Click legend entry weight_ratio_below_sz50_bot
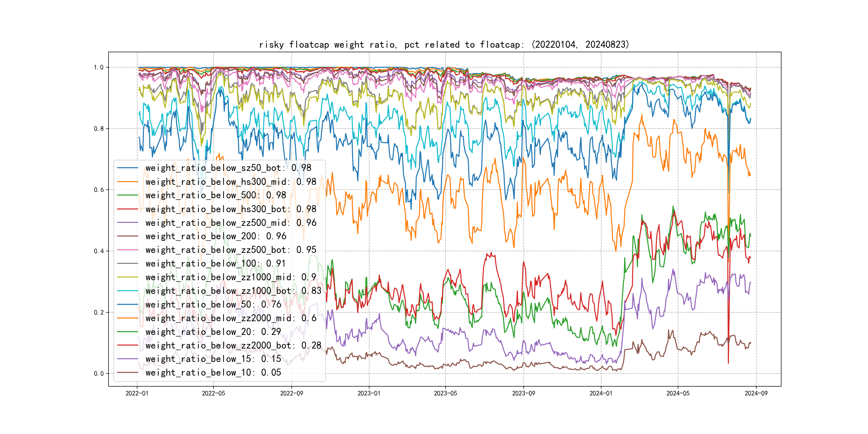Screen dimensions: 868x434 pyautogui.click(x=228, y=168)
